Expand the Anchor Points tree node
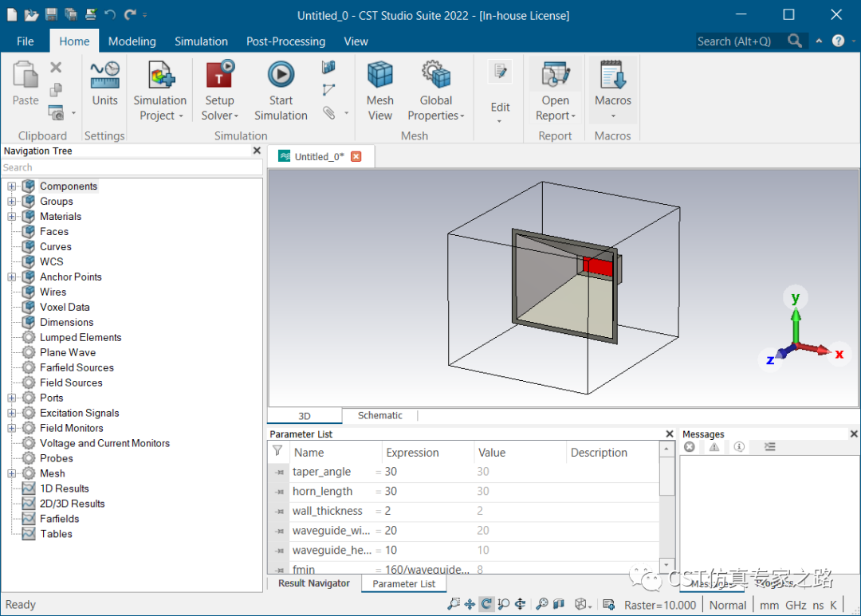The width and height of the screenshot is (861, 616). point(11,277)
